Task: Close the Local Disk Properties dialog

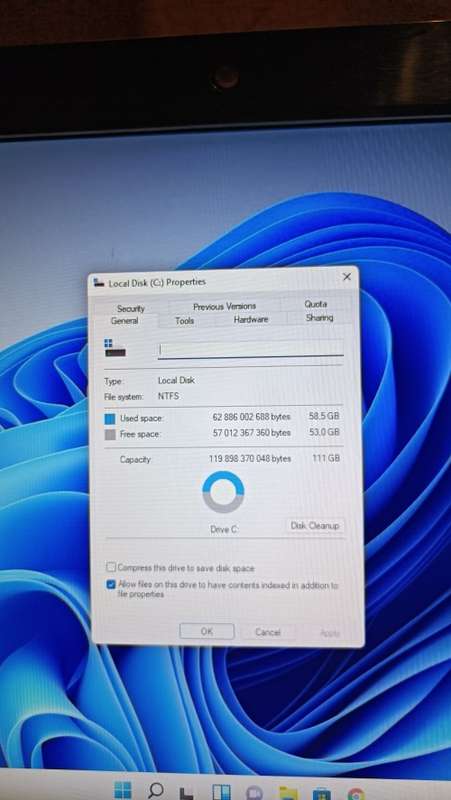Action: pos(347,277)
